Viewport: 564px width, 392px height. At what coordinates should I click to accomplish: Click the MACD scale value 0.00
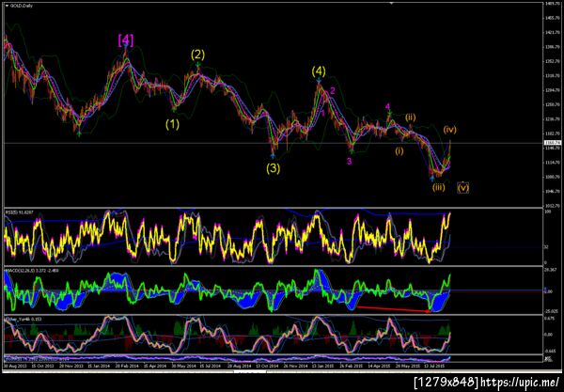[549, 292]
